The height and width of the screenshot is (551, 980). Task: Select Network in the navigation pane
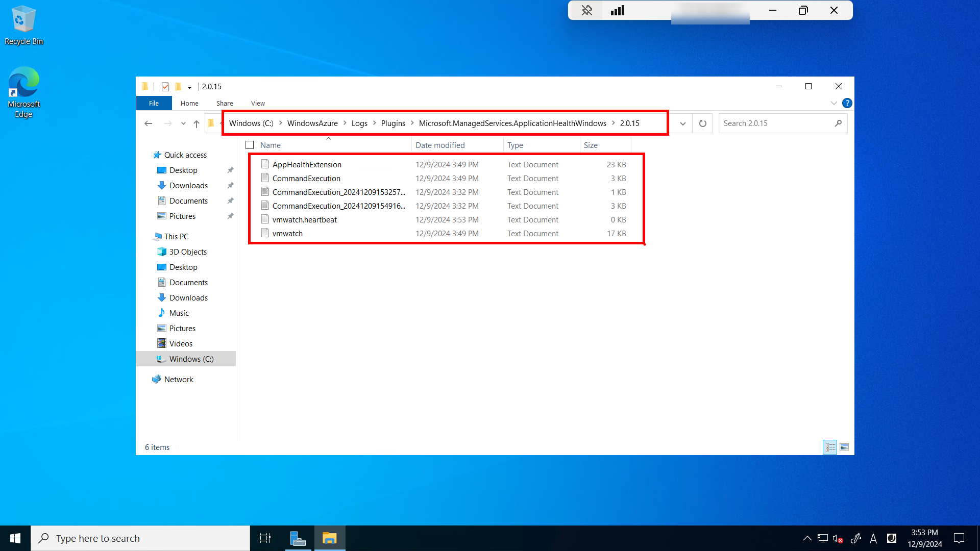pos(179,380)
